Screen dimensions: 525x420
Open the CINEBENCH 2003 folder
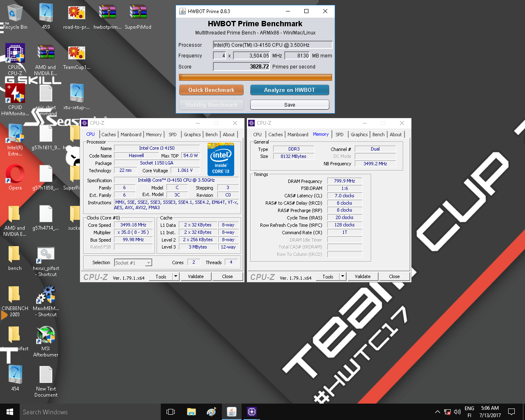(15, 301)
